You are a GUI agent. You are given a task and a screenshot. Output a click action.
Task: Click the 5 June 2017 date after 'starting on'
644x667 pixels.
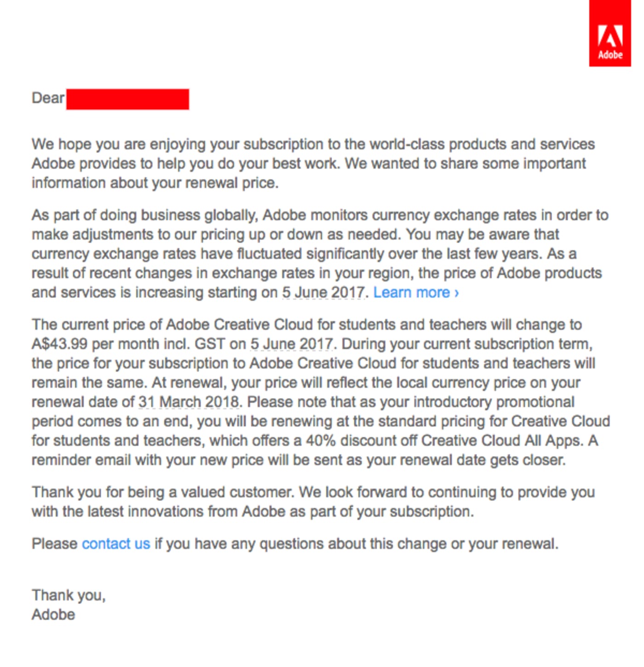(x=323, y=292)
